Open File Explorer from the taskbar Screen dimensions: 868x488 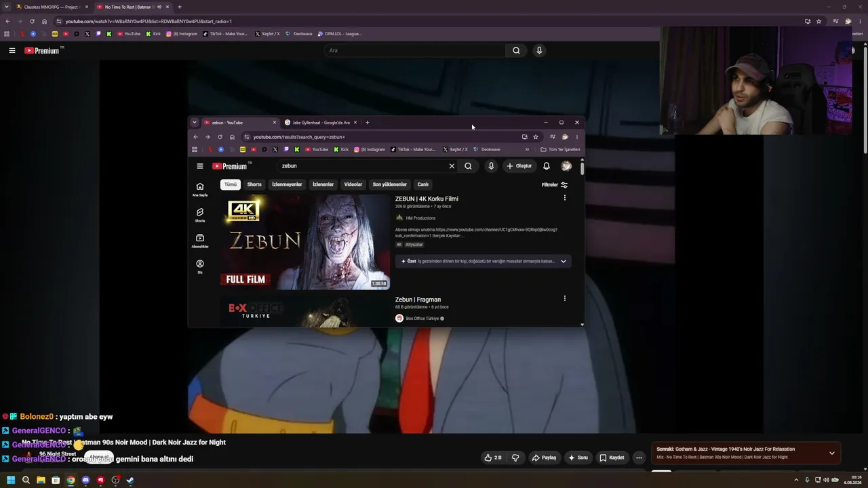coord(41,481)
